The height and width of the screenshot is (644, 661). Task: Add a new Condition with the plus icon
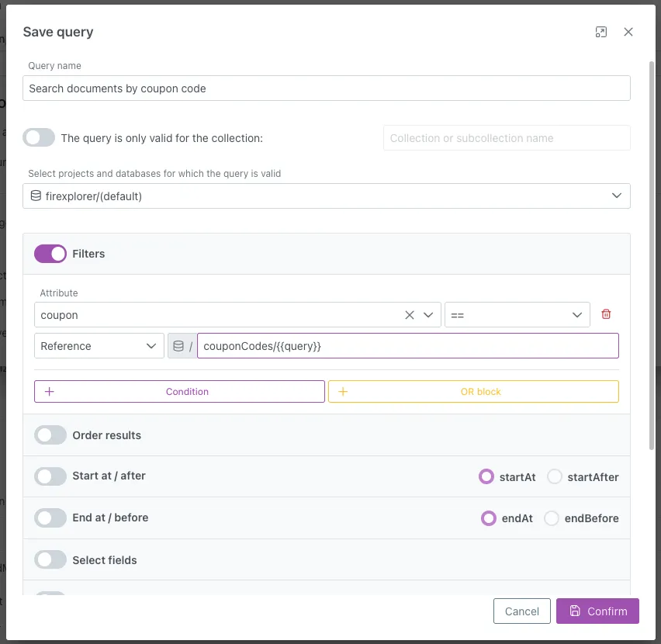[x=50, y=391]
